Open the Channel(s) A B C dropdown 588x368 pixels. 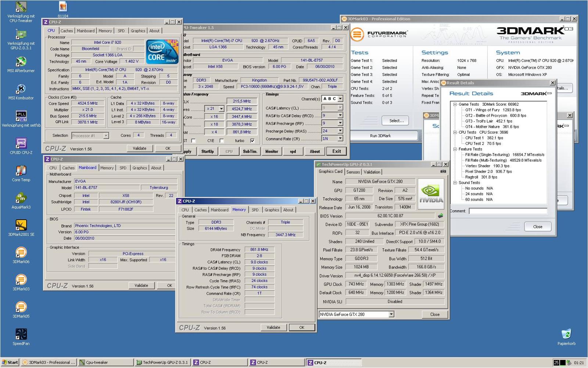click(x=340, y=99)
